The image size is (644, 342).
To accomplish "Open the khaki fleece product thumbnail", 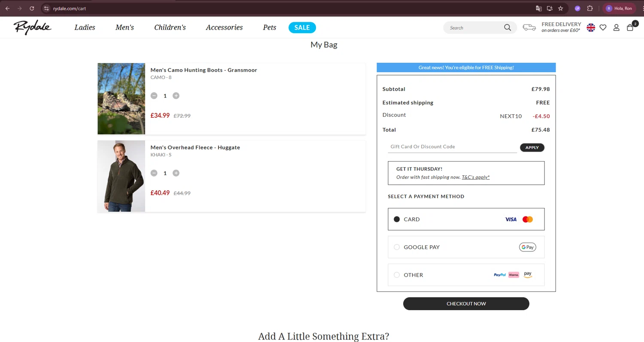I will [122, 176].
